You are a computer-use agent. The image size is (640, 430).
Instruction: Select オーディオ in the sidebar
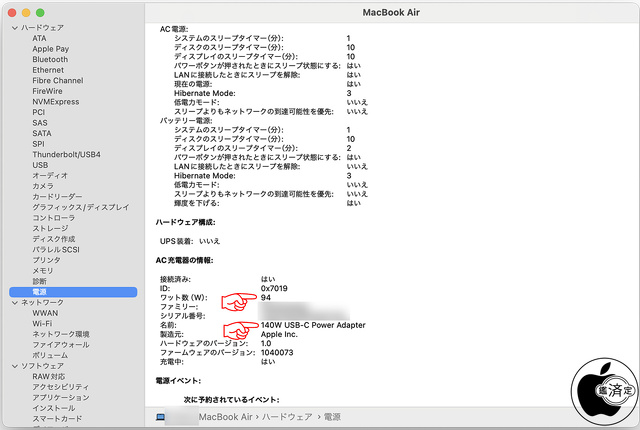pyautogui.click(x=50, y=176)
